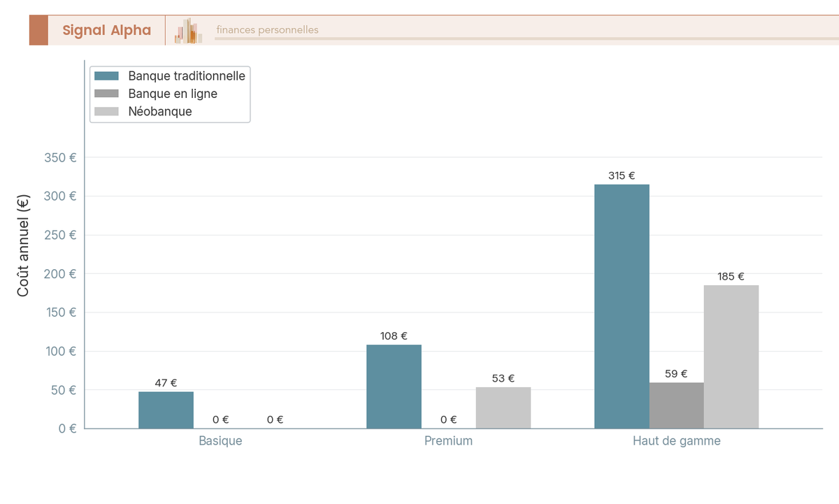Click the Haut de gamme axis label
This screenshot has height=504, width=839.
pyautogui.click(x=676, y=441)
